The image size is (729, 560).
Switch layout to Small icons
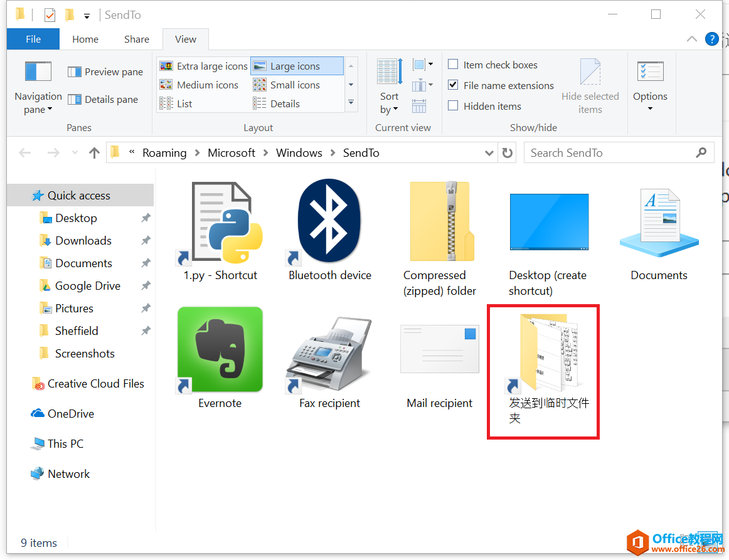286,85
